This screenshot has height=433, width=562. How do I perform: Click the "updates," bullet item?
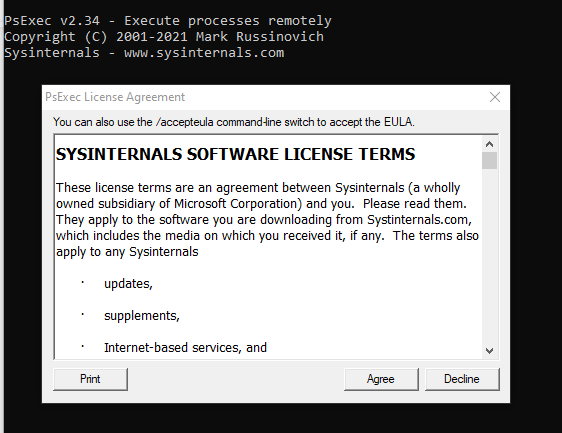(x=128, y=284)
